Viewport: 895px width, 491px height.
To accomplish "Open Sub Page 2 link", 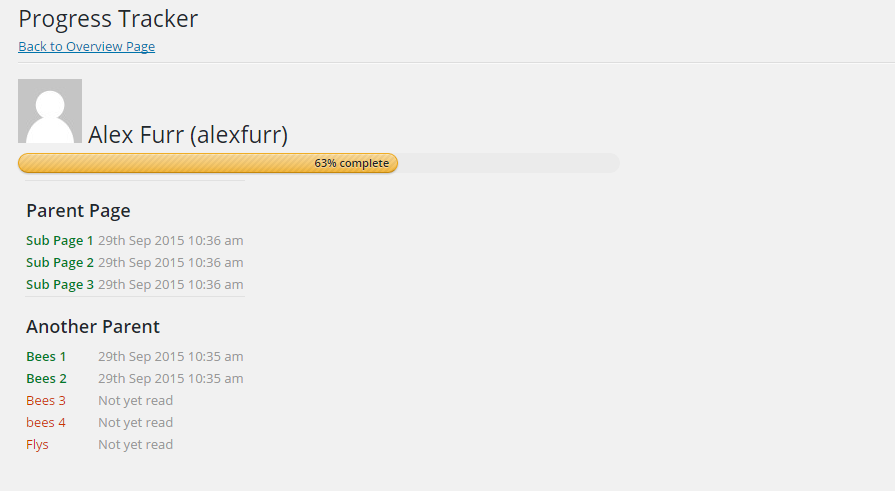I will (x=60, y=263).
